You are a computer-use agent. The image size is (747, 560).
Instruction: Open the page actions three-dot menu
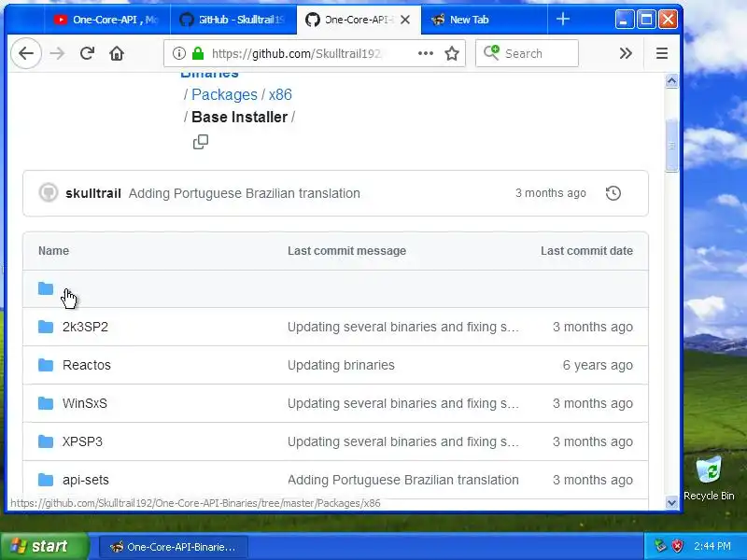pyautogui.click(x=426, y=53)
